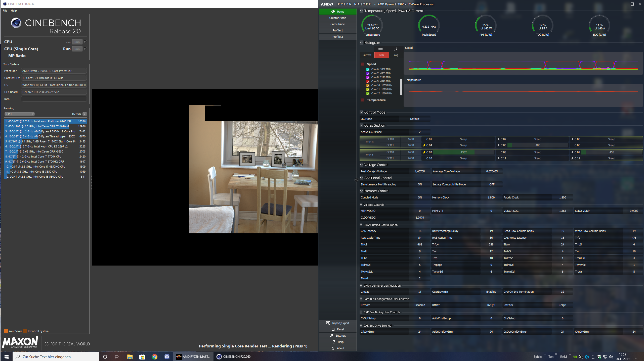Viewport: 644px width, 361px height.
Task: Click the double-chevron collapse sidebar icon
Action: tap(356, 180)
